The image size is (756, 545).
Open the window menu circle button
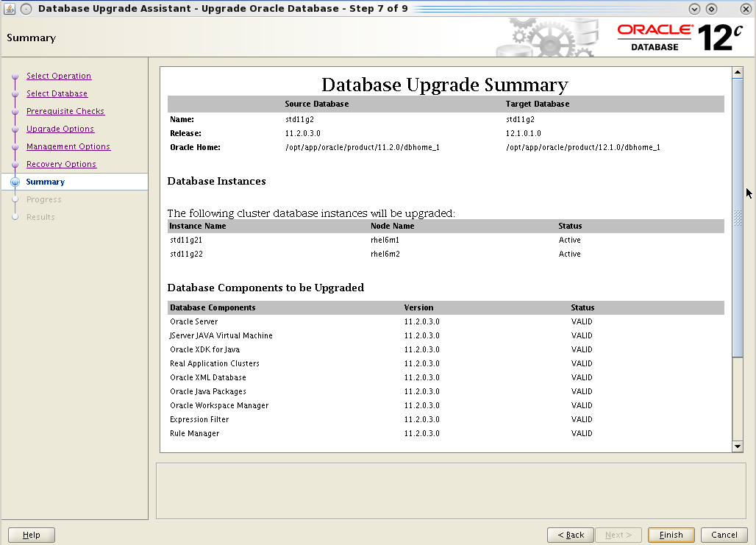tap(26, 9)
